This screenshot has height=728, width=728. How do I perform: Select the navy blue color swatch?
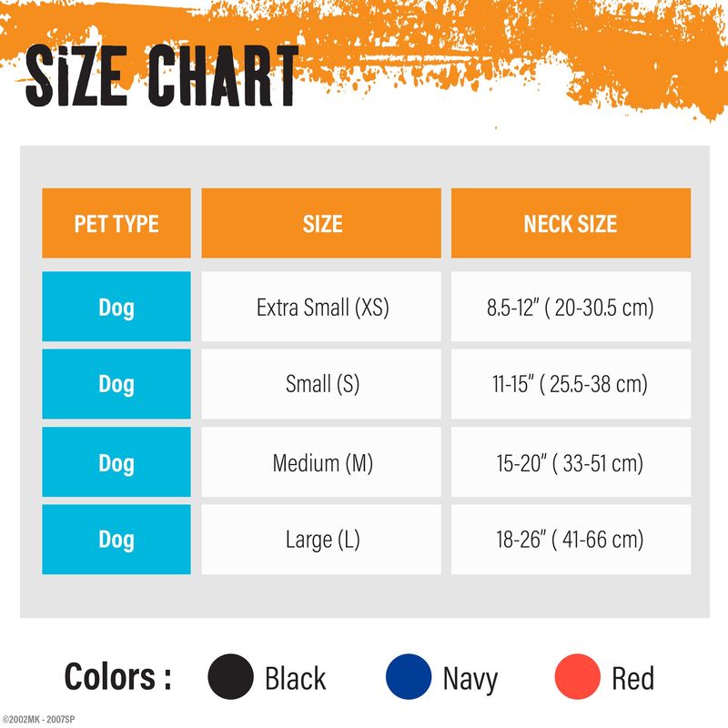(x=409, y=678)
